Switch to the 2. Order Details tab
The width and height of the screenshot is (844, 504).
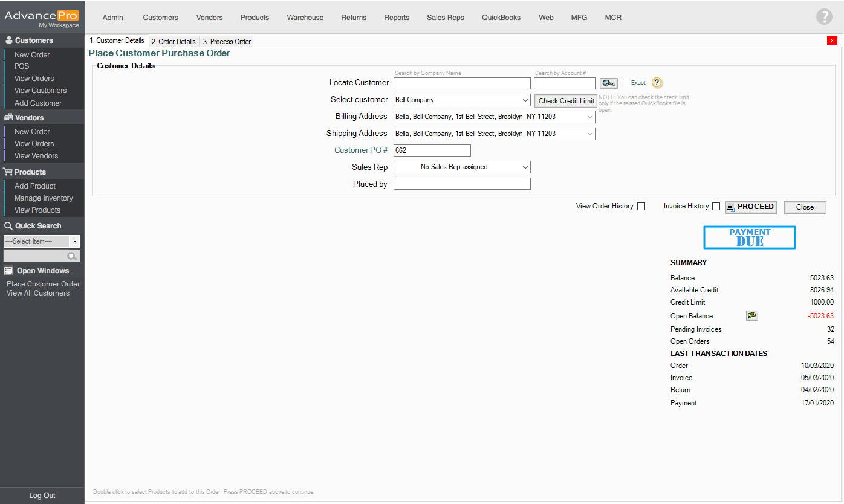[x=174, y=42]
